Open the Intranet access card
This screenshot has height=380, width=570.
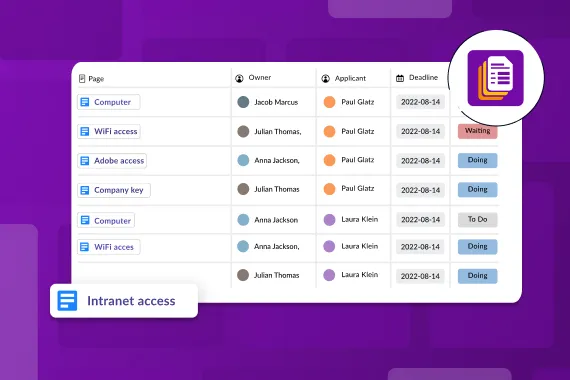pos(124,301)
